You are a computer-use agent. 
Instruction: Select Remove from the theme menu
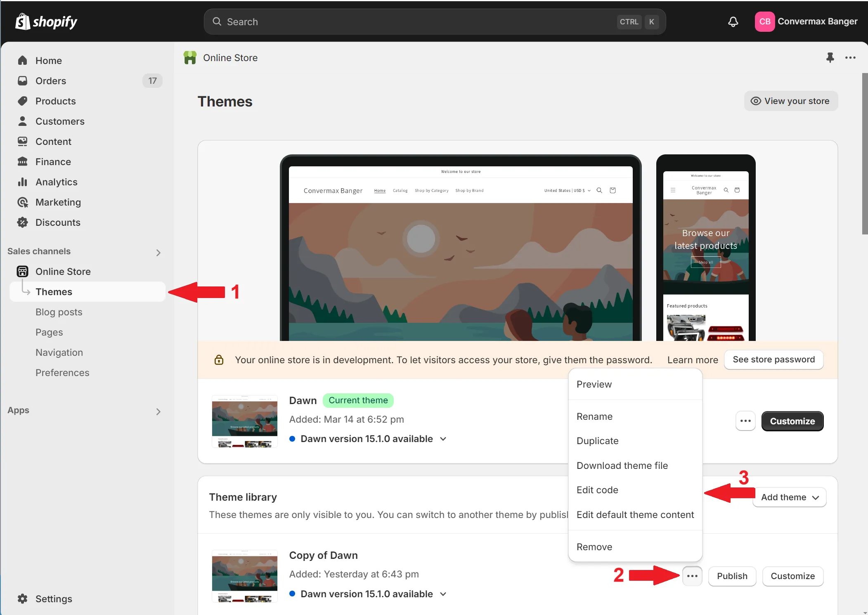594,547
